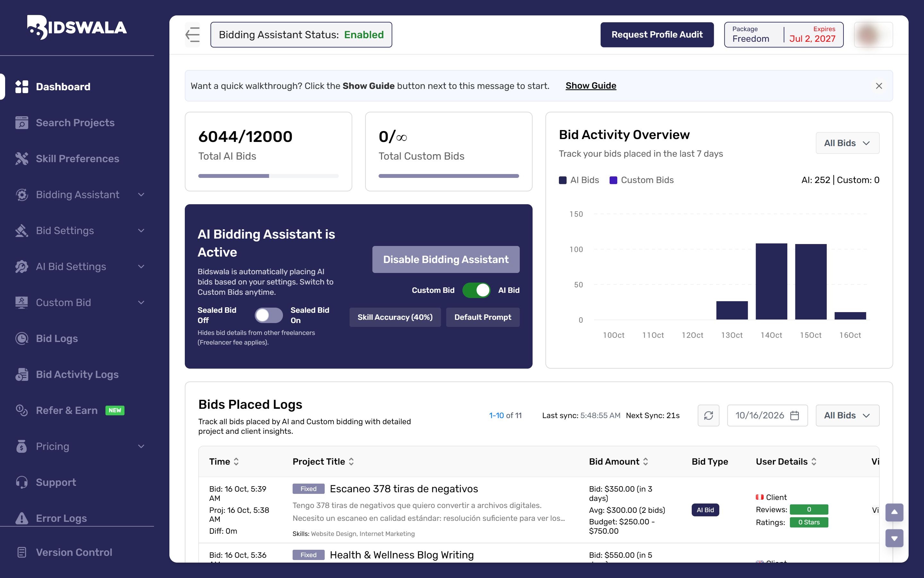Expand the Bidding Assistant submenu chevron

141,195
